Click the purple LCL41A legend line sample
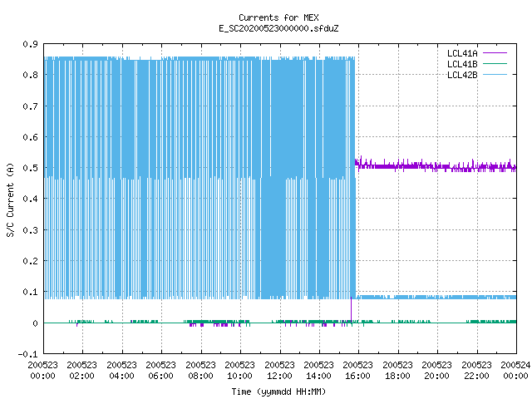Viewport: 532px width, 399px height. [x=495, y=53]
